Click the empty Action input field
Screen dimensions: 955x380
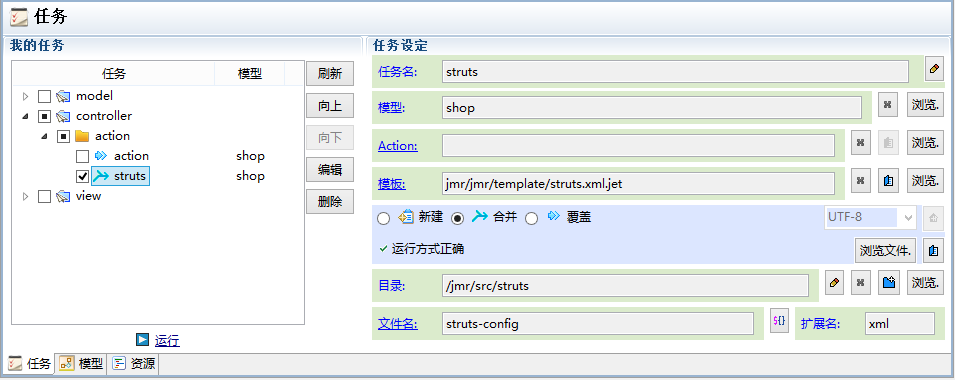pos(638,146)
